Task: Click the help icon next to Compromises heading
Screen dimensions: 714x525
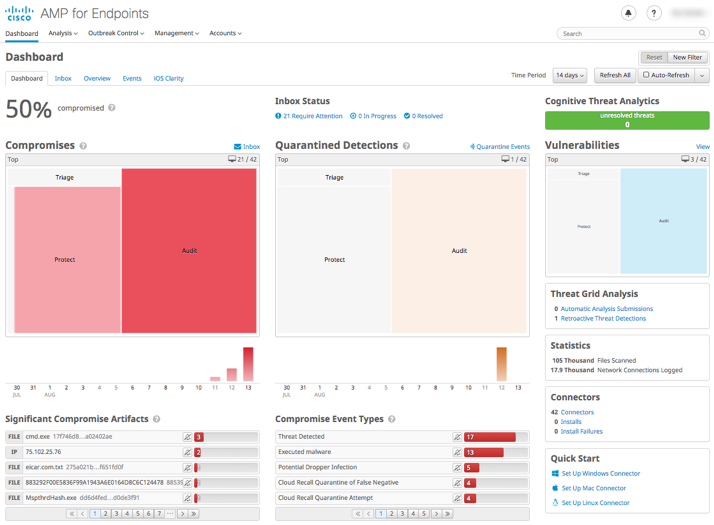Action: (83, 146)
